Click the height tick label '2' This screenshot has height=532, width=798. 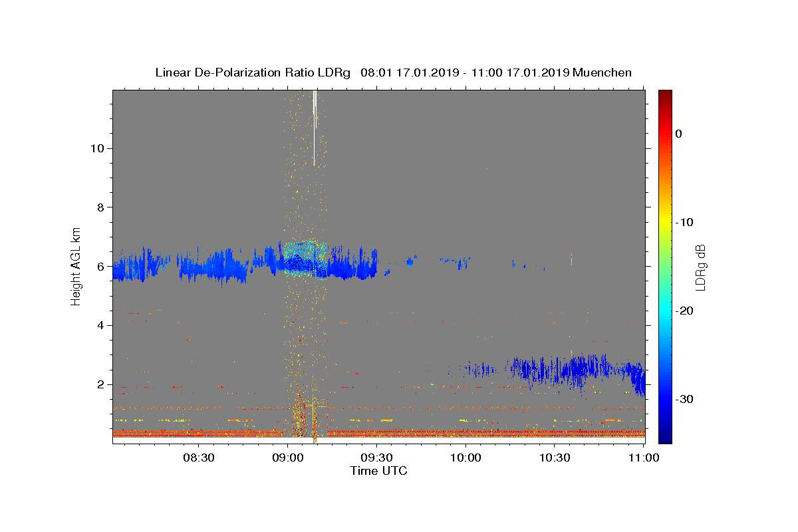click(100, 384)
